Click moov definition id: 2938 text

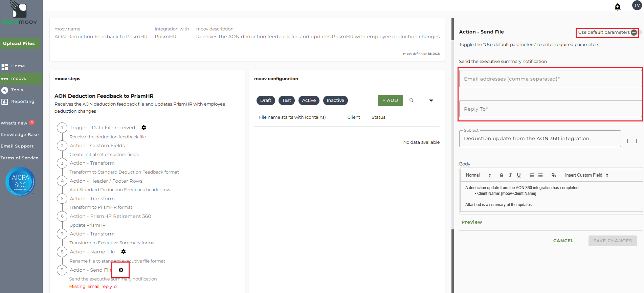coord(421,54)
